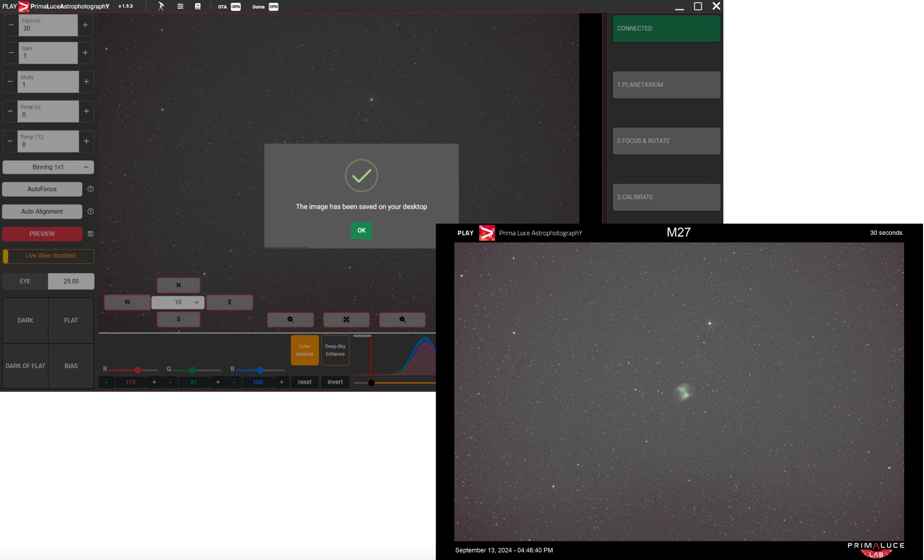Open the 1.PLANETARIUM step

tap(666, 85)
